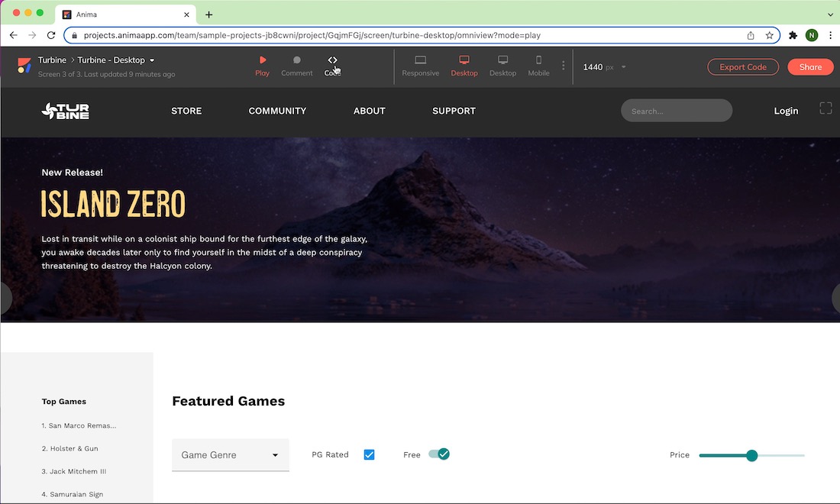Image resolution: width=840 pixels, height=504 pixels.
Task: Click the Featured Games heading
Action: [x=228, y=401]
